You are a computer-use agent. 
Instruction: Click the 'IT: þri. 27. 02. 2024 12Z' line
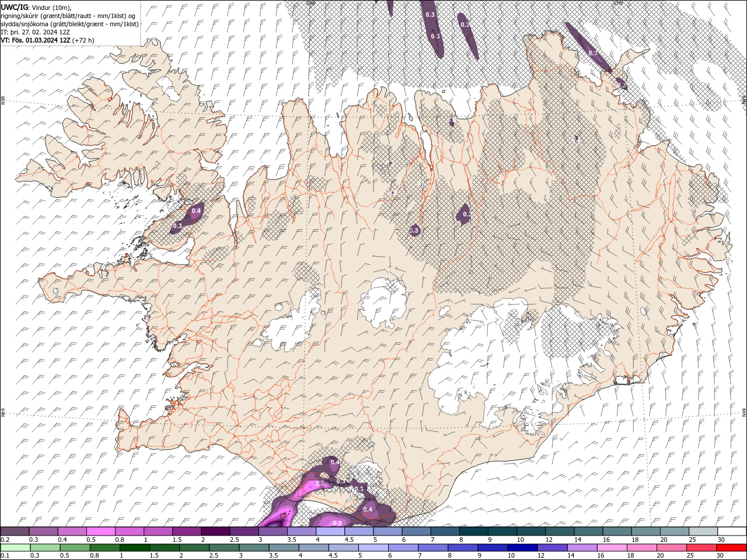coord(36,32)
